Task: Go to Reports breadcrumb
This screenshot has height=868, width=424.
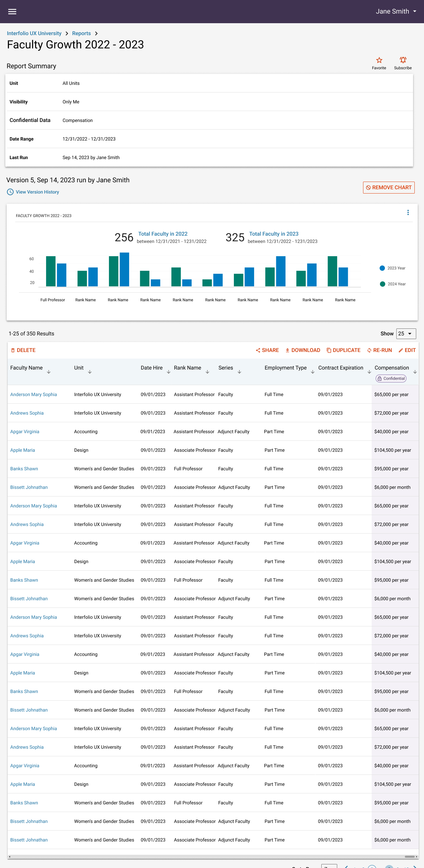Action: click(x=81, y=33)
